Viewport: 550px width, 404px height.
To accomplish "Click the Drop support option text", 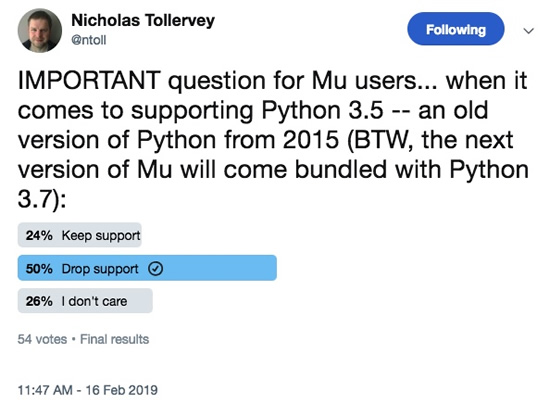I will coord(100,269).
